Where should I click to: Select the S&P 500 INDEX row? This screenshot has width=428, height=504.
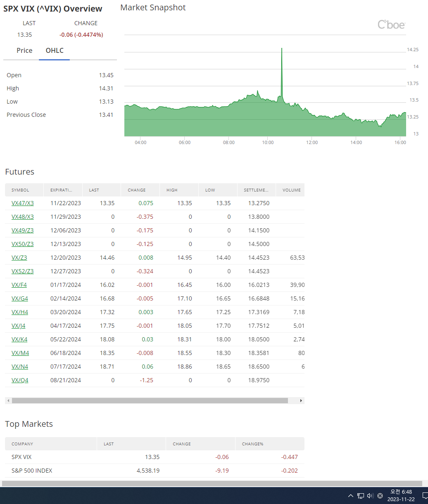(155, 471)
